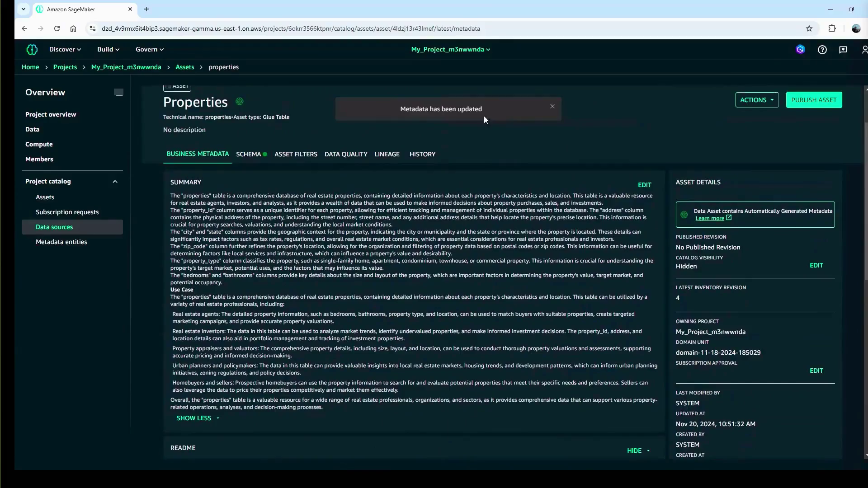Open the user profile icon in app header
The image size is (868, 488).
tap(864, 50)
